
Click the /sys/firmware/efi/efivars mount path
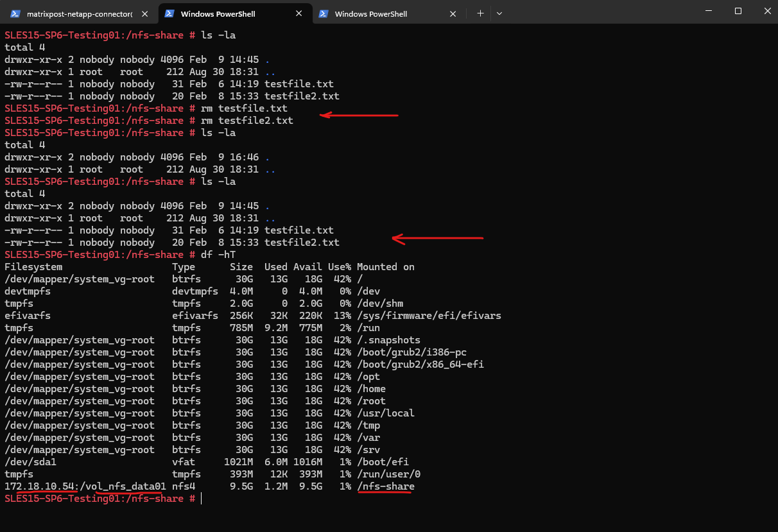(429, 316)
